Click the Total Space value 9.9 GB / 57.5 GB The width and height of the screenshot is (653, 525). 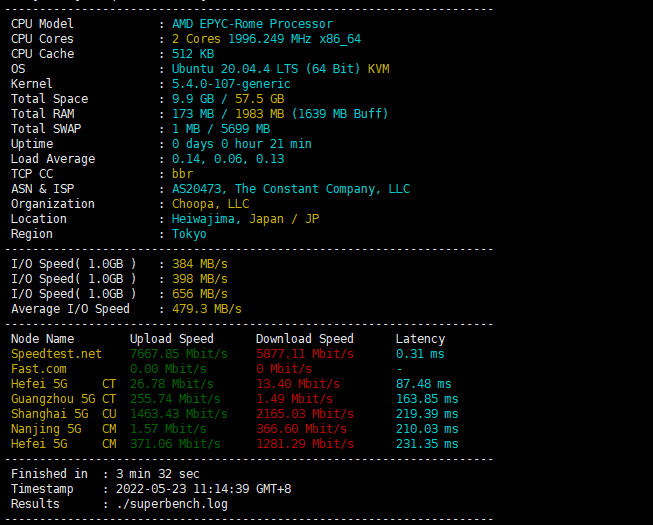point(228,99)
